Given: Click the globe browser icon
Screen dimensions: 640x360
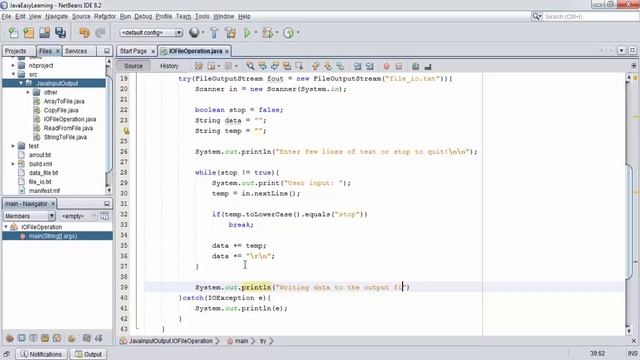Looking at the screenshot, I should click(x=194, y=33).
